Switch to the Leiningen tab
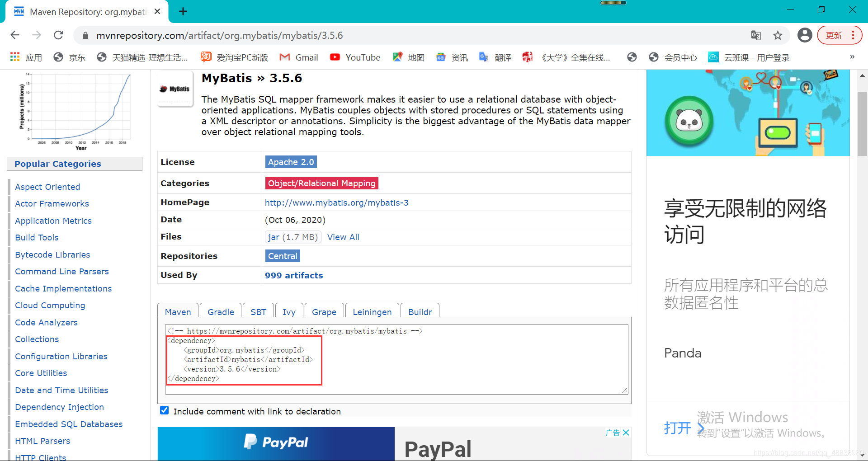The width and height of the screenshot is (868, 461). pos(372,311)
